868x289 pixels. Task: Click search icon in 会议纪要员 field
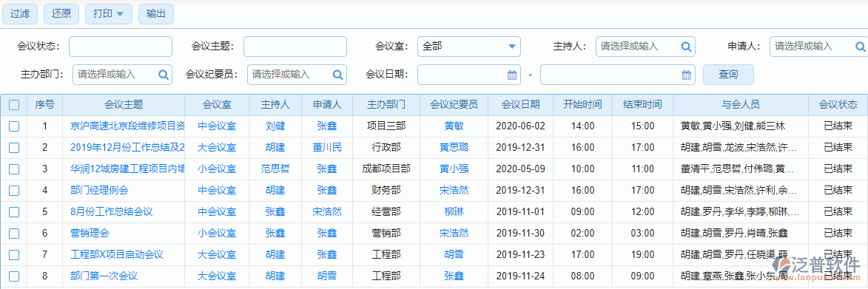pos(337,75)
